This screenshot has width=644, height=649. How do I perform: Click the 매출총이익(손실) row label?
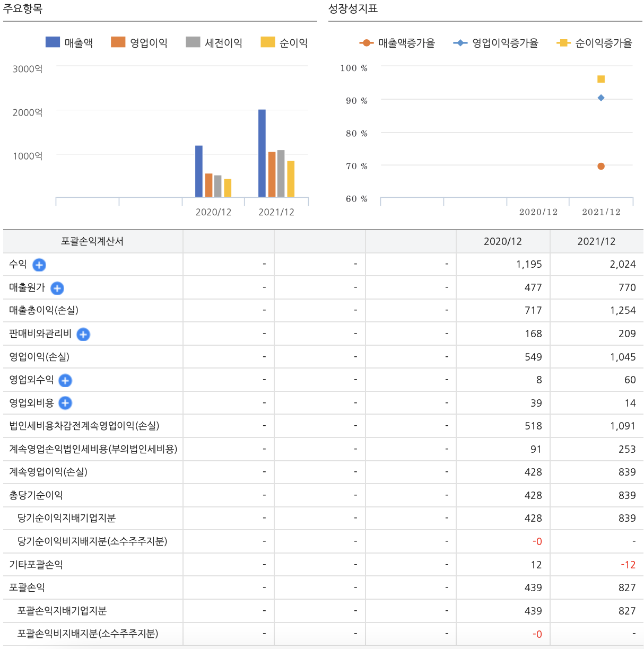(x=43, y=310)
